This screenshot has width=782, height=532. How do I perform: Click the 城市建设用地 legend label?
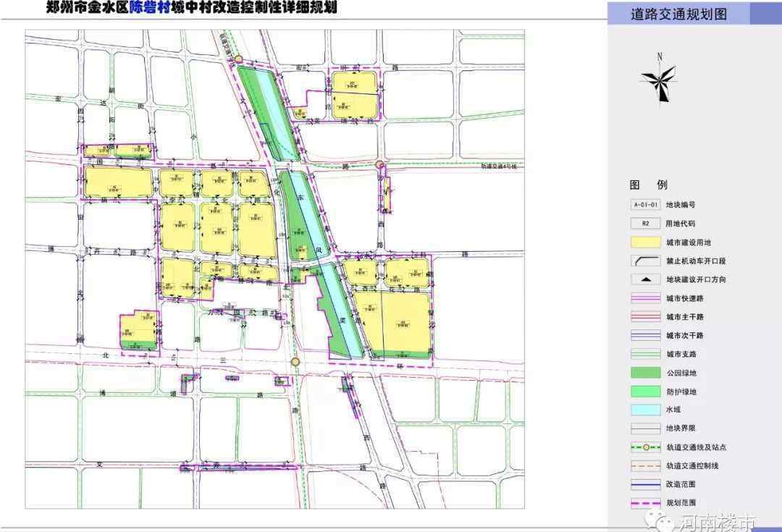click(689, 242)
